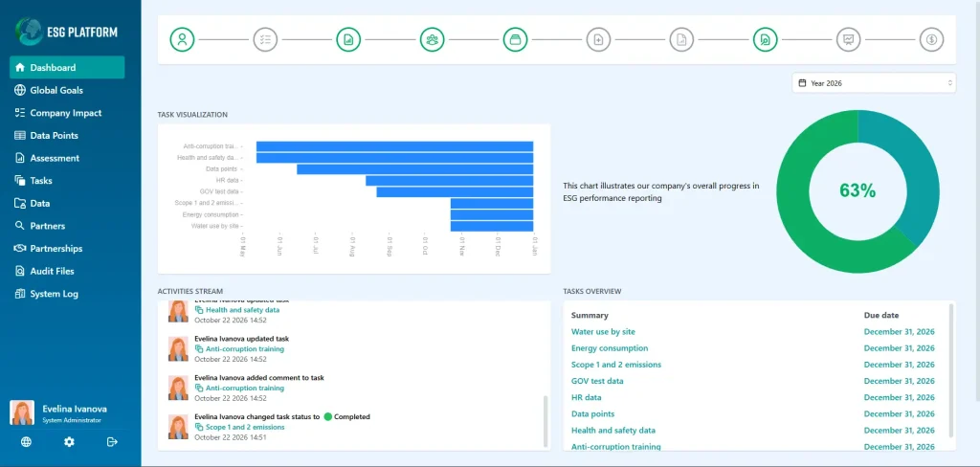Open settings gear icon
This screenshot has height=467, width=980.
pos(69,442)
